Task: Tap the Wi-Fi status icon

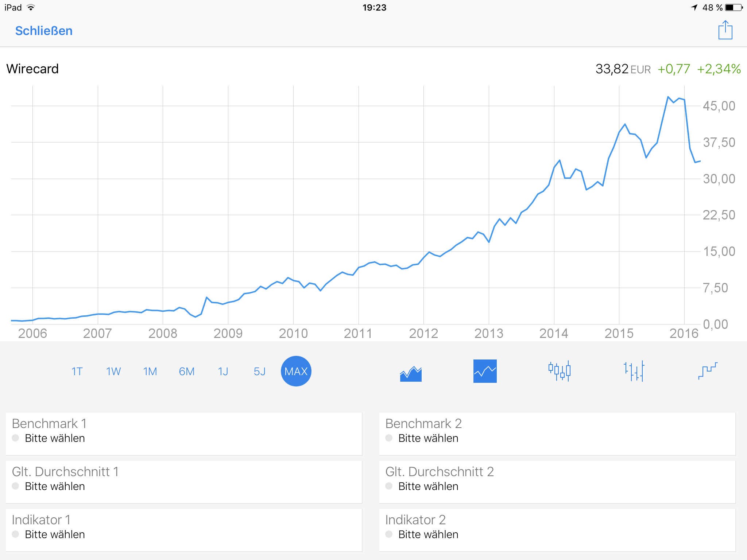Action: pyautogui.click(x=31, y=7)
